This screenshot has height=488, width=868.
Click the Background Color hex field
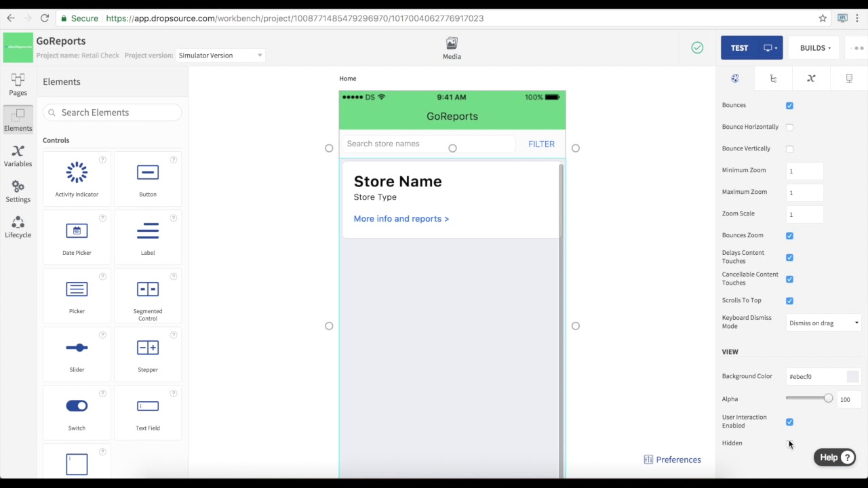click(816, 377)
